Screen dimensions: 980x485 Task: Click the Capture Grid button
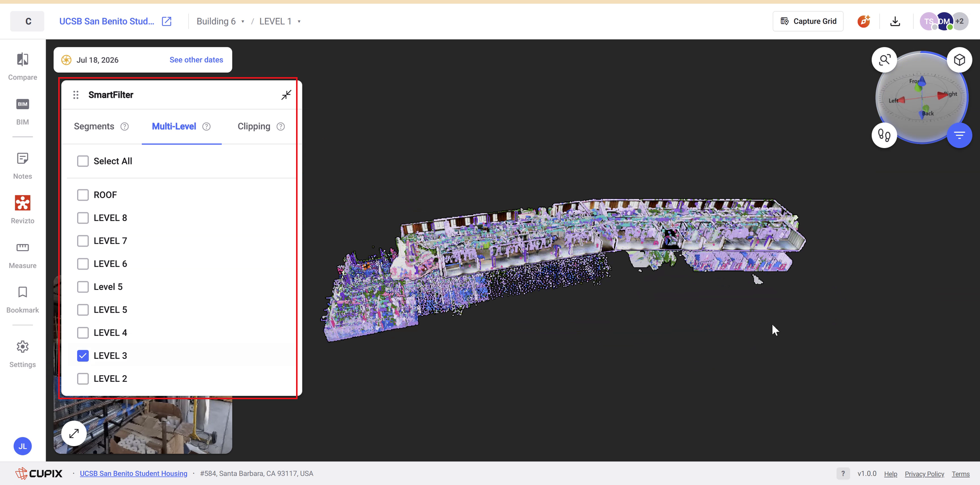(808, 21)
